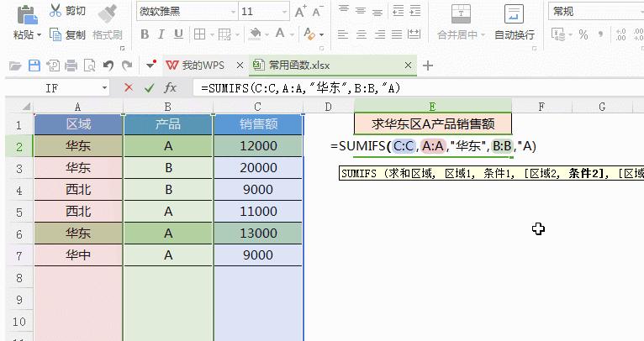The image size is (644, 341).
Task: Toggle underline formatting
Action: click(x=178, y=34)
